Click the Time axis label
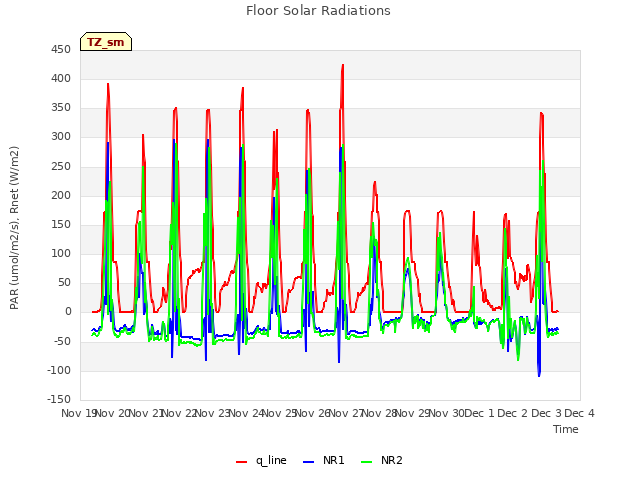The height and width of the screenshot is (480, 640). coord(566,429)
